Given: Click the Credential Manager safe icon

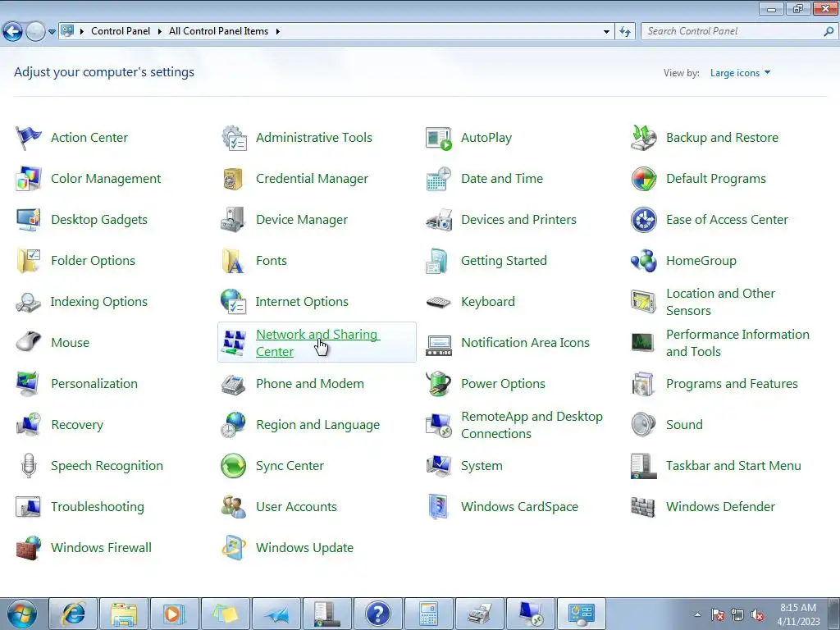Looking at the screenshot, I should [x=234, y=179].
